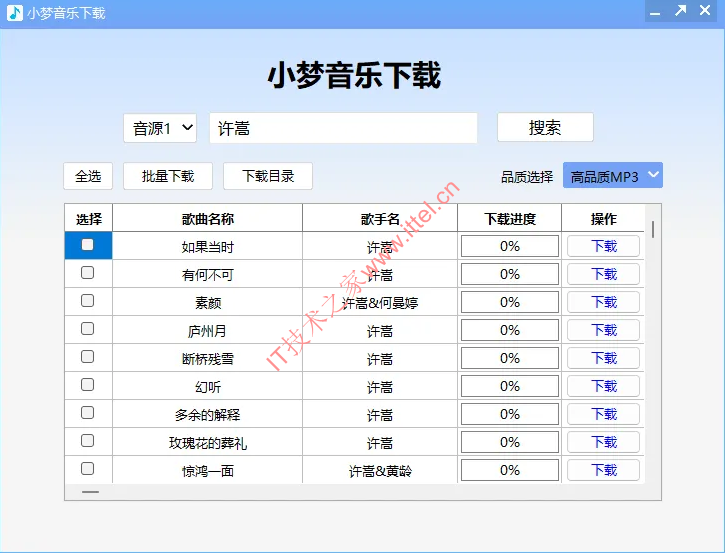Click the search input field containing 许嵩
Screen dimensions: 725x553
point(343,128)
